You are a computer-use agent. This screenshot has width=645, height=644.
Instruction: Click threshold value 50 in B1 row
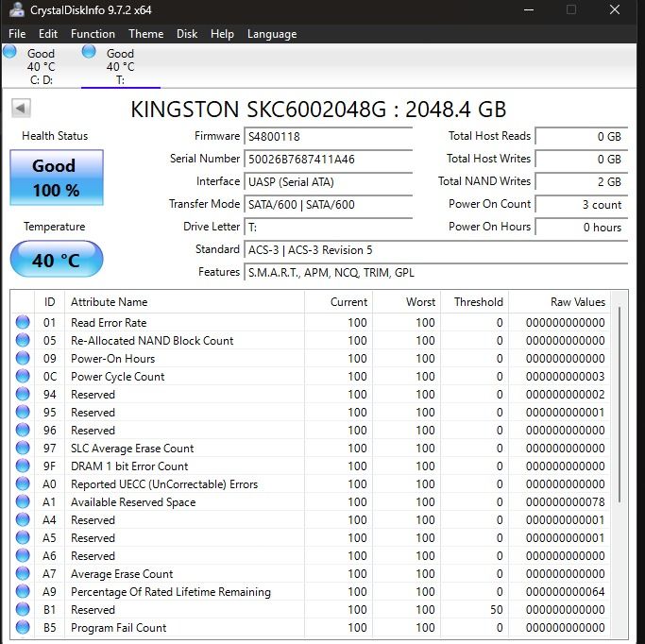click(x=497, y=609)
